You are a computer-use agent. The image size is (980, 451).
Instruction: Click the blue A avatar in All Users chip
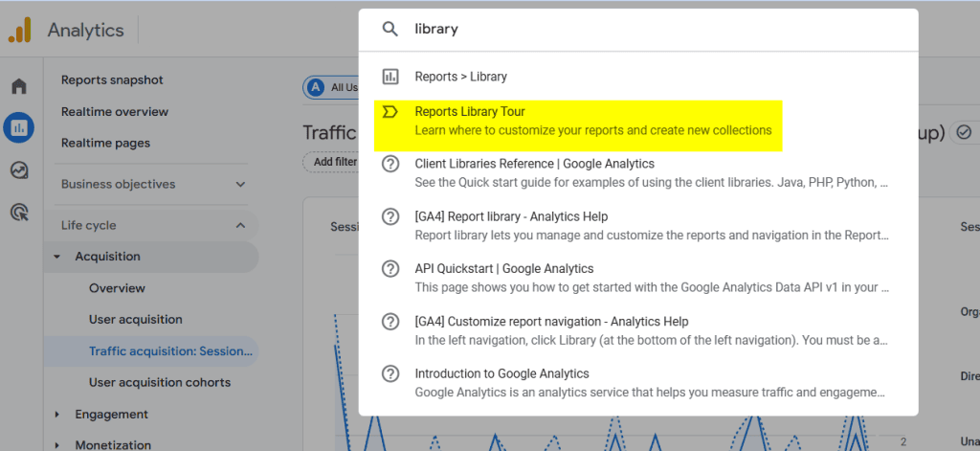[x=316, y=87]
